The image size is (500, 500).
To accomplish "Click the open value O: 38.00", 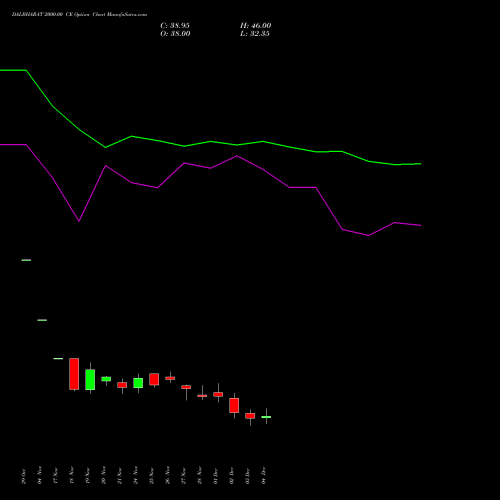I will pyautogui.click(x=175, y=34).
